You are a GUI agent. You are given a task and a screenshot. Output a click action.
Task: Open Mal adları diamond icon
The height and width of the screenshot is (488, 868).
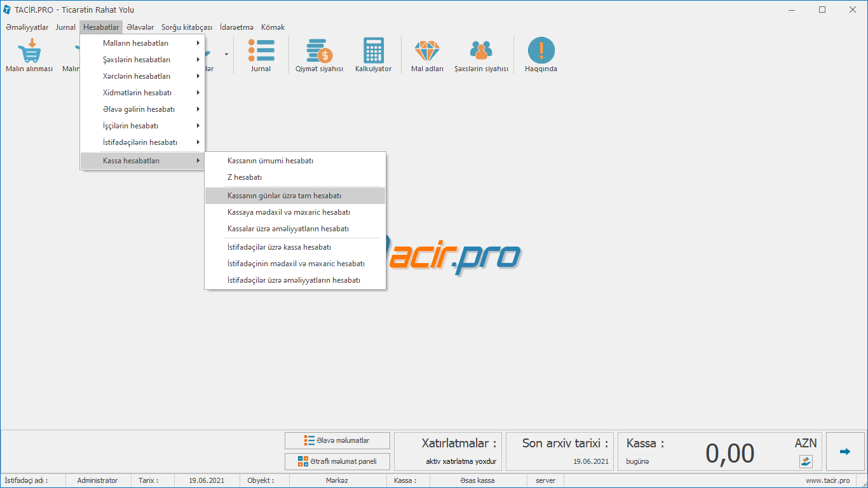[x=427, y=51]
